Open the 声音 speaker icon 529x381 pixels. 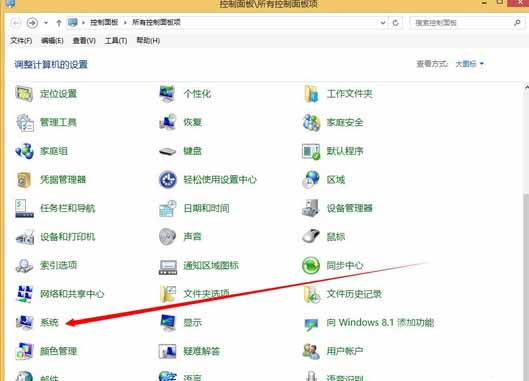(167, 237)
